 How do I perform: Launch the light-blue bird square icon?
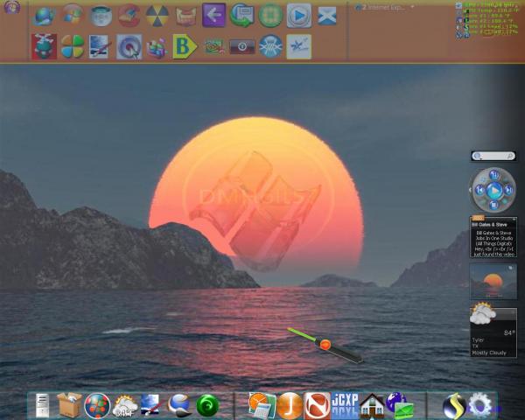pyautogui.click(x=299, y=47)
